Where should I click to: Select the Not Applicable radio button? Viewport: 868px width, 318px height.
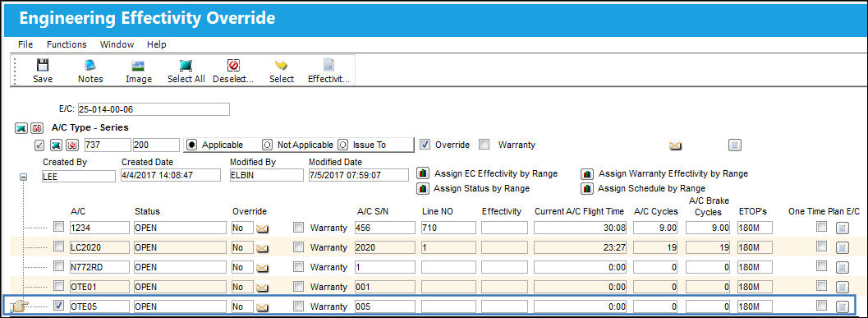[268, 145]
